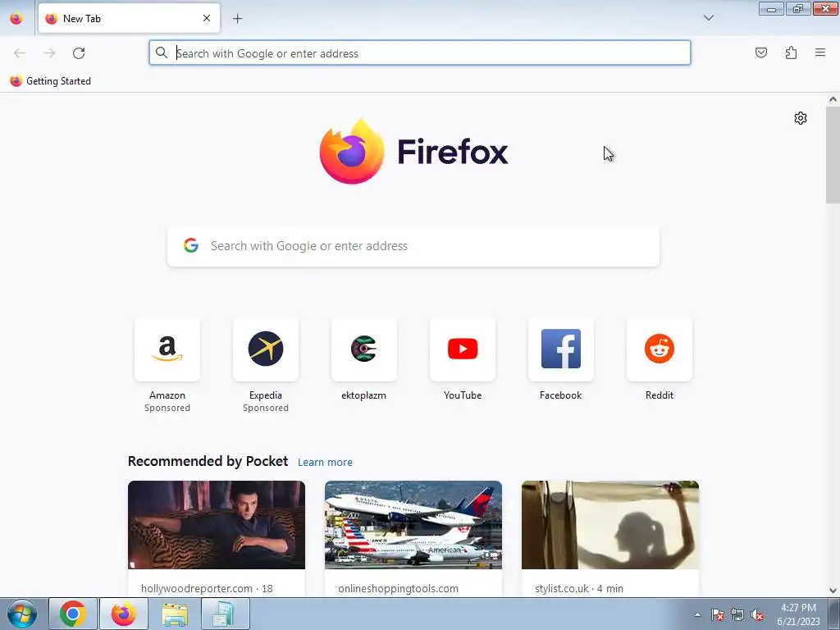This screenshot has width=840, height=630.
Task: Open the Save to Pocket toolbar button
Action: pyautogui.click(x=760, y=52)
